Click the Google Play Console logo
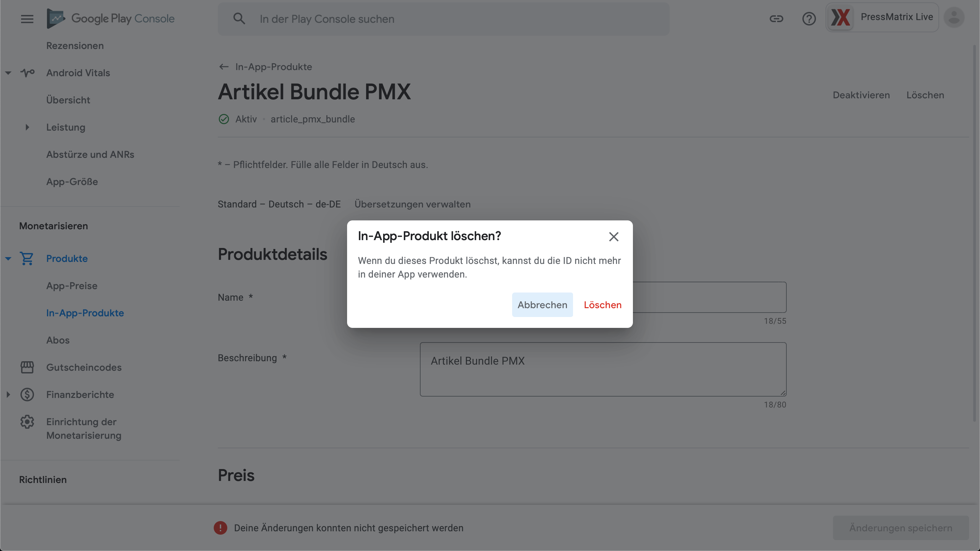Viewport: 980px width, 551px height. pos(110,19)
